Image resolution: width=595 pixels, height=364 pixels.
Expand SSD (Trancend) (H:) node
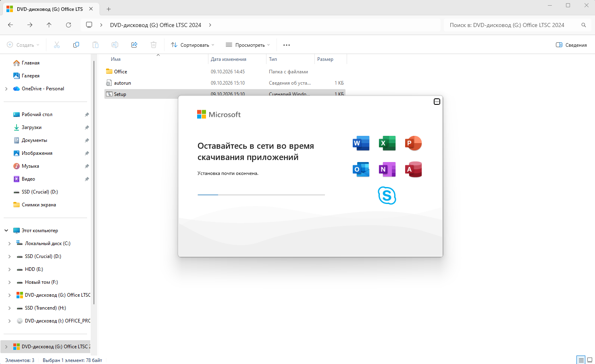[10, 308]
